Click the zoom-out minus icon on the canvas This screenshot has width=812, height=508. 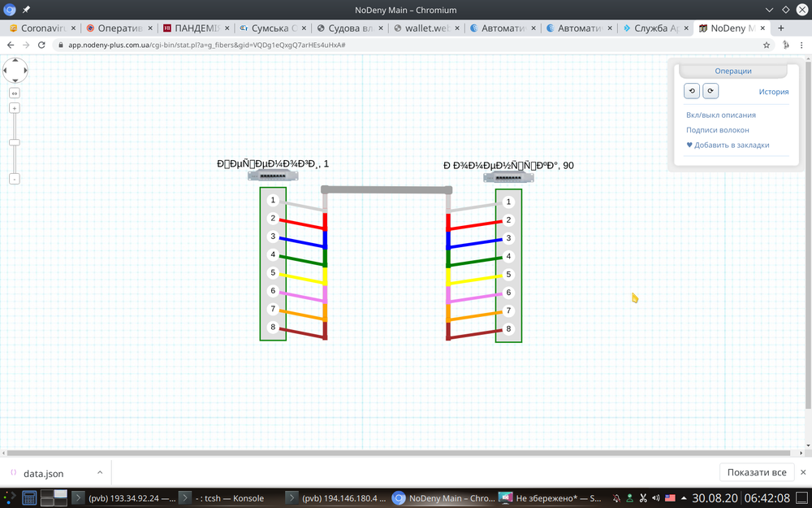click(14, 178)
